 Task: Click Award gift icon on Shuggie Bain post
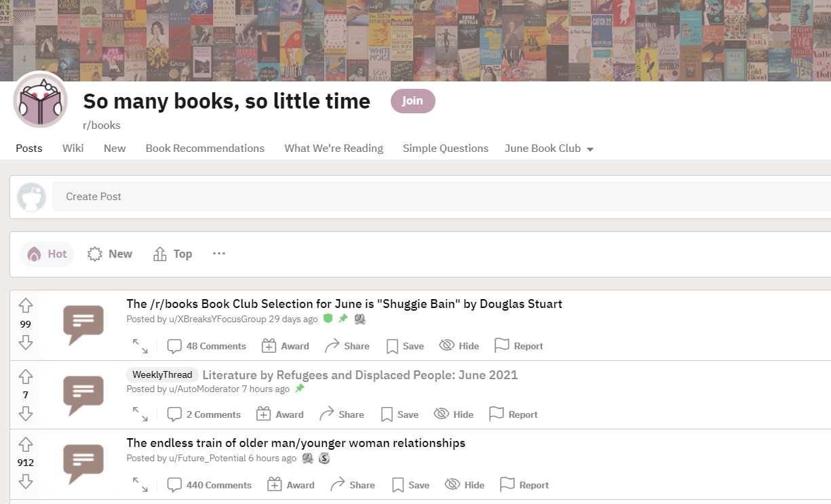pyautogui.click(x=269, y=346)
